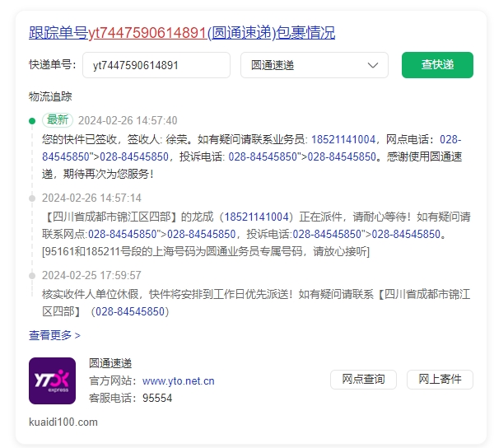The image size is (494, 448).
Task: Click the tracking number input field
Action: click(x=156, y=65)
